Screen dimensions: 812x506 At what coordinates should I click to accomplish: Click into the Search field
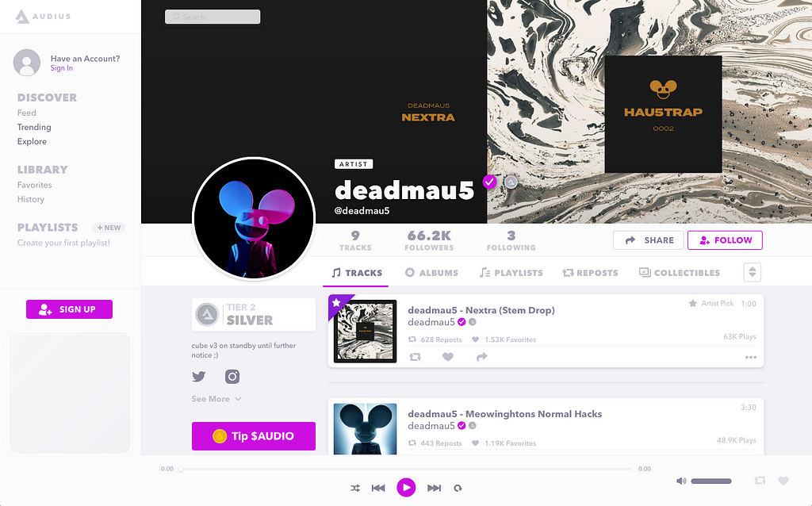click(213, 17)
